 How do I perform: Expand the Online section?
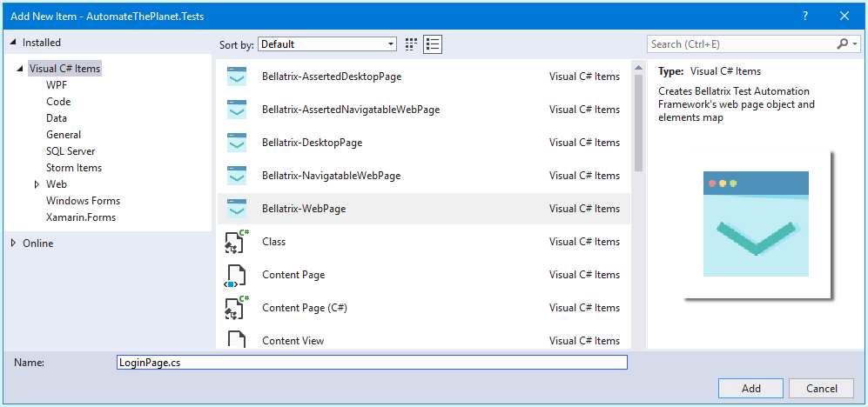pos(14,244)
